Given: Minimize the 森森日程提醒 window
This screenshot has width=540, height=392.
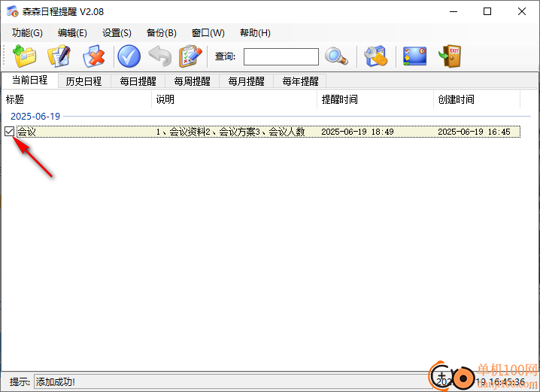Looking at the screenshot, I should [454, 11].
